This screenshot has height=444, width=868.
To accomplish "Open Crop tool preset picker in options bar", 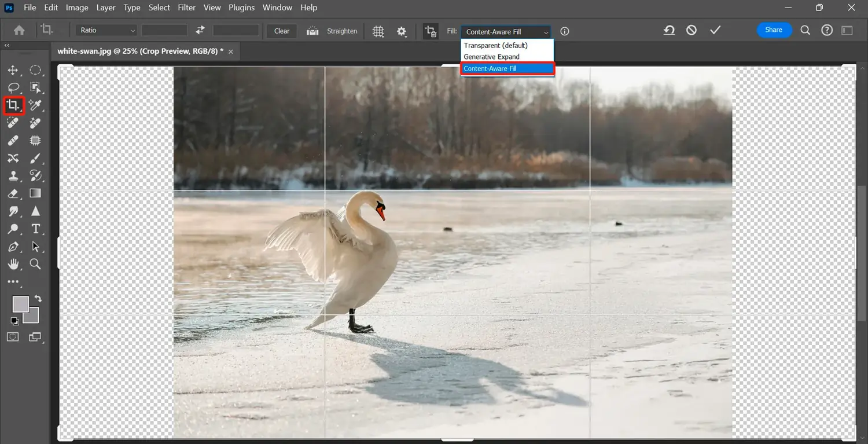I will [47, 30].
